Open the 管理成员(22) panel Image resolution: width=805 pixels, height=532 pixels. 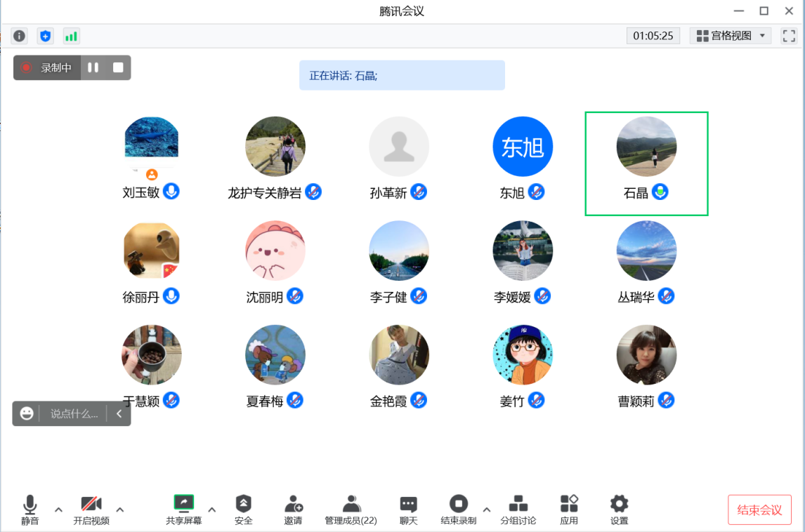point(351,510)
